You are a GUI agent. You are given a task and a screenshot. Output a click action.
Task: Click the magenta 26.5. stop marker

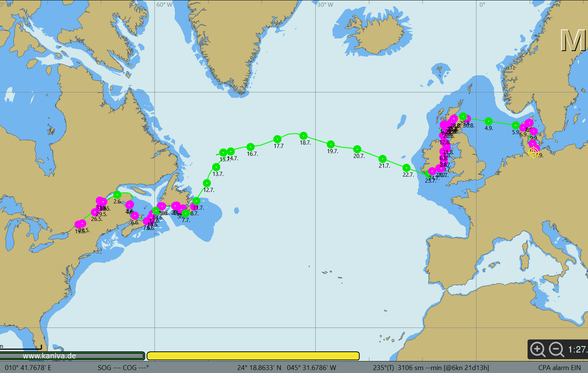click(x=95, y=212)
